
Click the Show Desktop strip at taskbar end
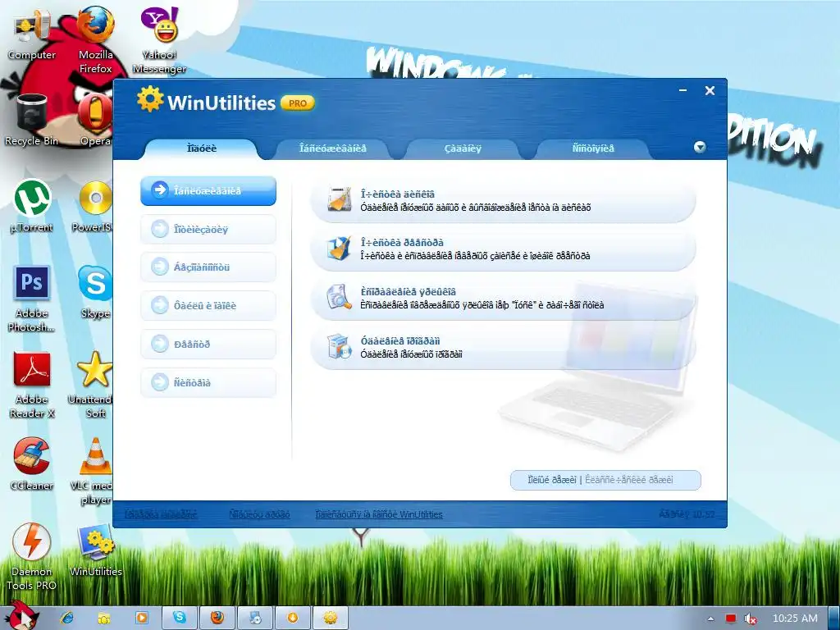pyautogui.click(x=833, y=618)
